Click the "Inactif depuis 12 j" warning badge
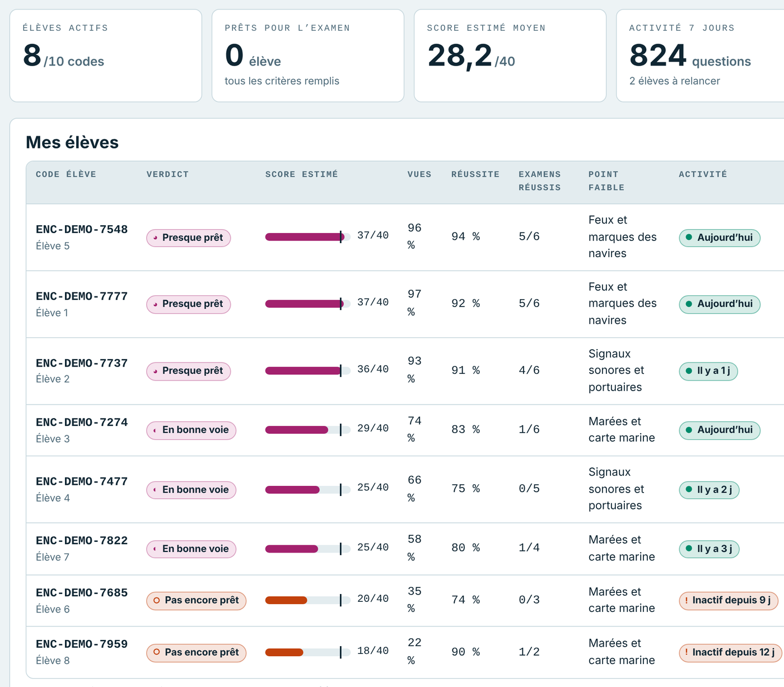The width and height of the screenshot is (784, 687). coord(730,652)
